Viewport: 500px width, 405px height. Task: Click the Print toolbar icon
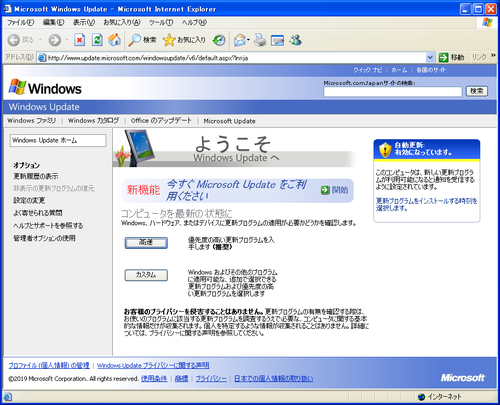pos(260,40)
